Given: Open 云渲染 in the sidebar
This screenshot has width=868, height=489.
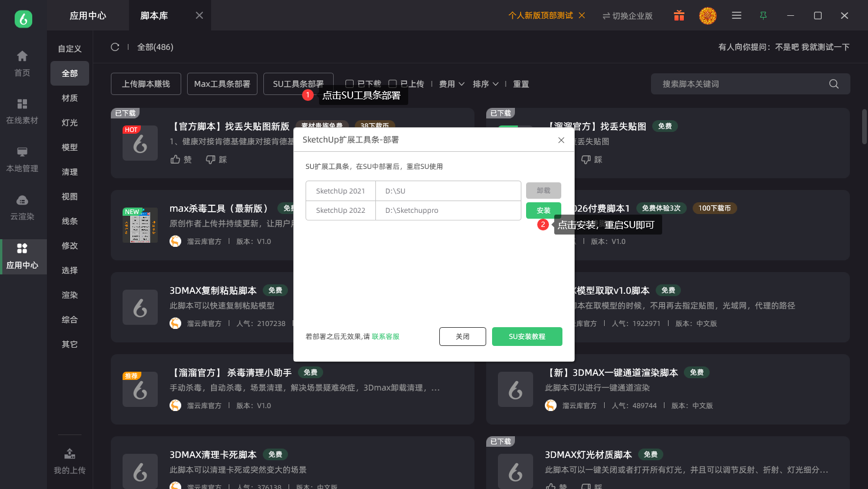Looking at the screenshot, I should click(22, 208).
